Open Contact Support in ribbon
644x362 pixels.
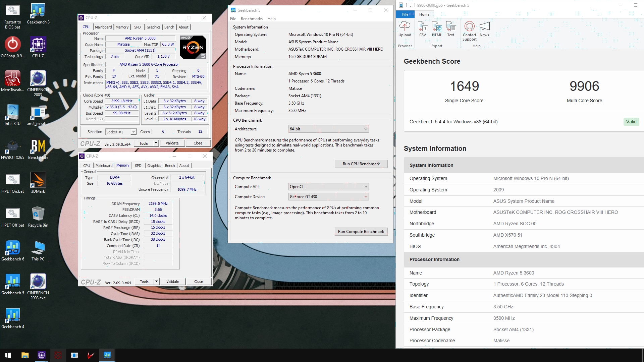[x=470, y=31]
